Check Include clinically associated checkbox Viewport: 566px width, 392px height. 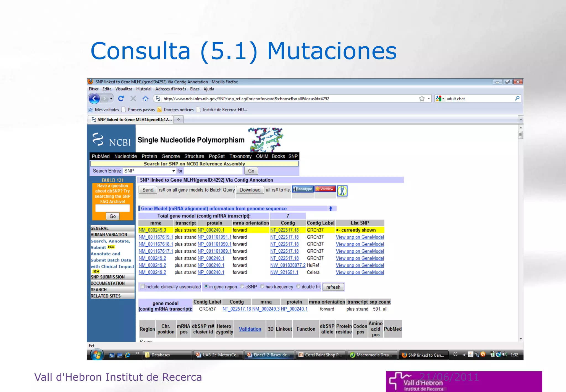142,286
